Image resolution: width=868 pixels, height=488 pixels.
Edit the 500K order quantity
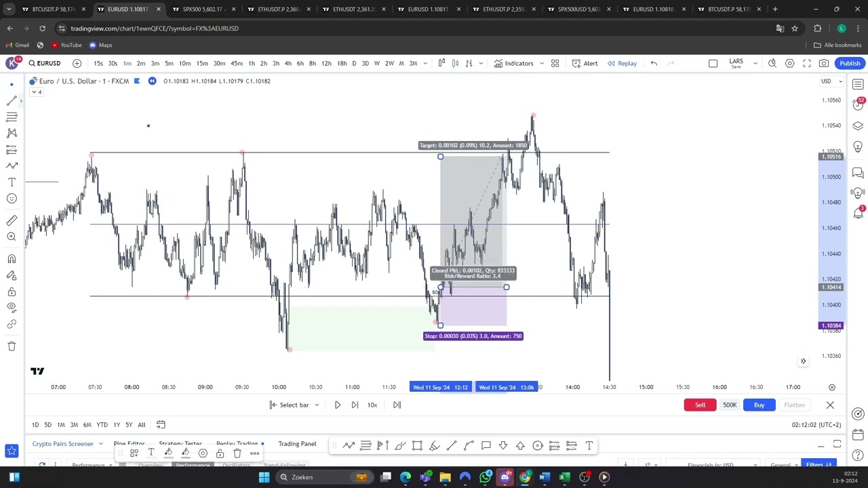click(x=730, y=405)
